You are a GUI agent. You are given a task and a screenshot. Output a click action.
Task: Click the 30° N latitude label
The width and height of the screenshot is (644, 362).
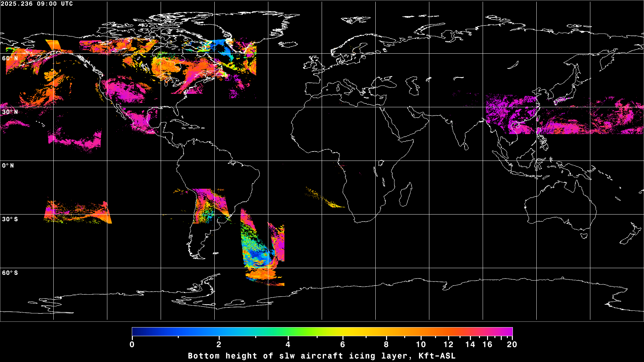tap(10, 112)
